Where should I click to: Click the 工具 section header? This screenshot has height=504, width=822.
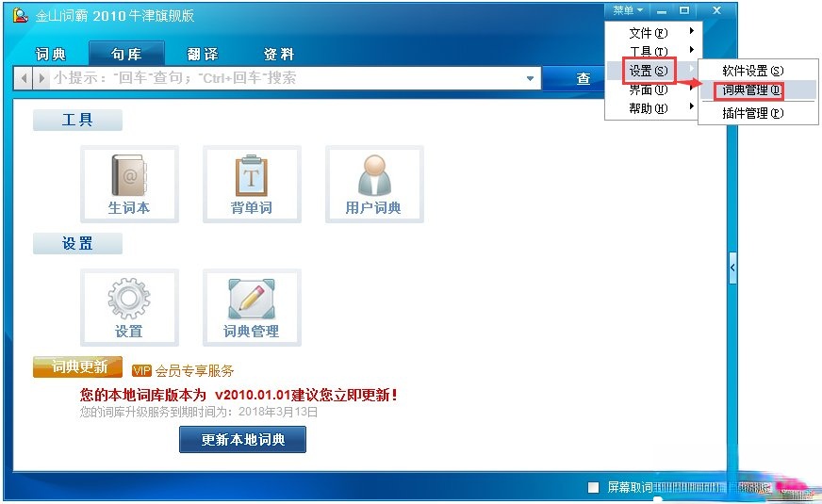pyautogui.click(x=77, y=120)
